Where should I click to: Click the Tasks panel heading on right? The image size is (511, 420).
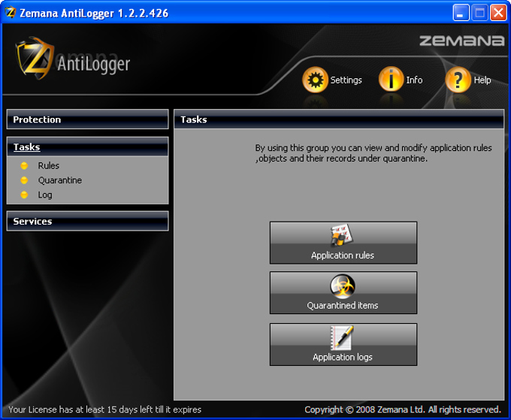[194, 119]
